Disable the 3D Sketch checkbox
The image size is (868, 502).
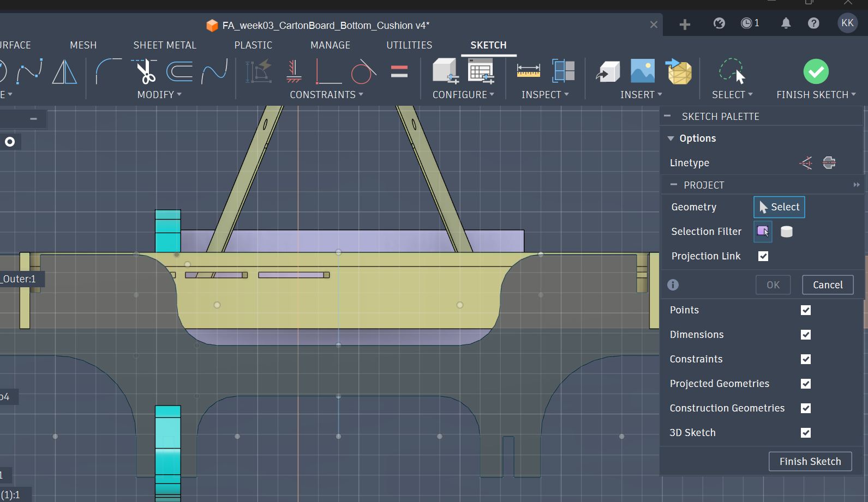[806, 433]
